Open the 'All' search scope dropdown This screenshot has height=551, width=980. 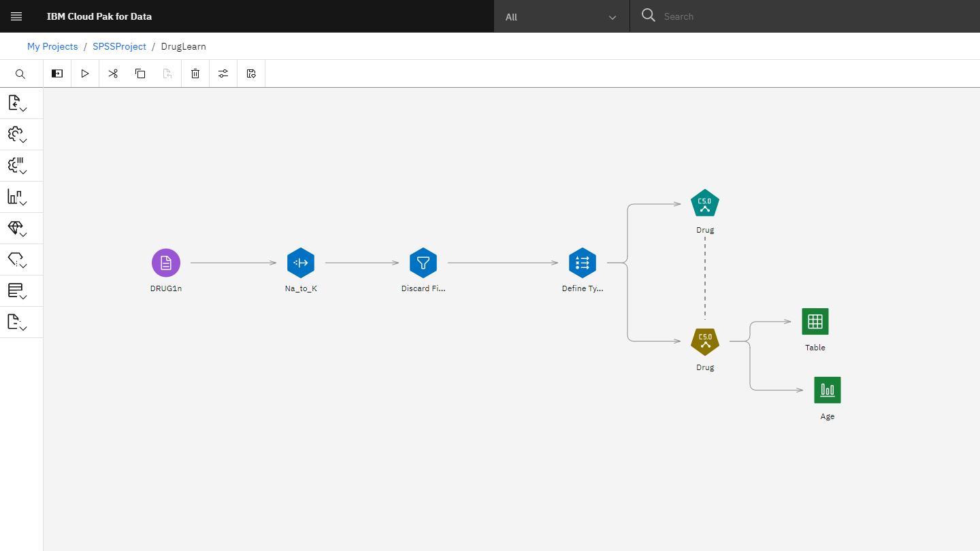pos(561,17)
